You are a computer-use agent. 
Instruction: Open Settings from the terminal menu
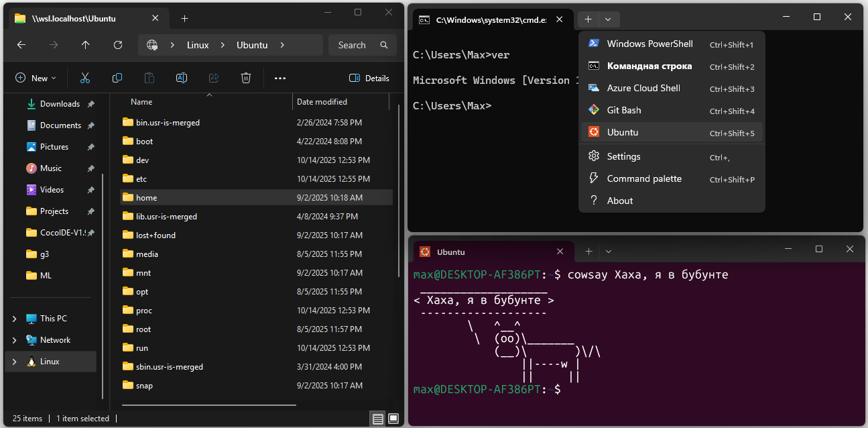click(x=623, y=156)
